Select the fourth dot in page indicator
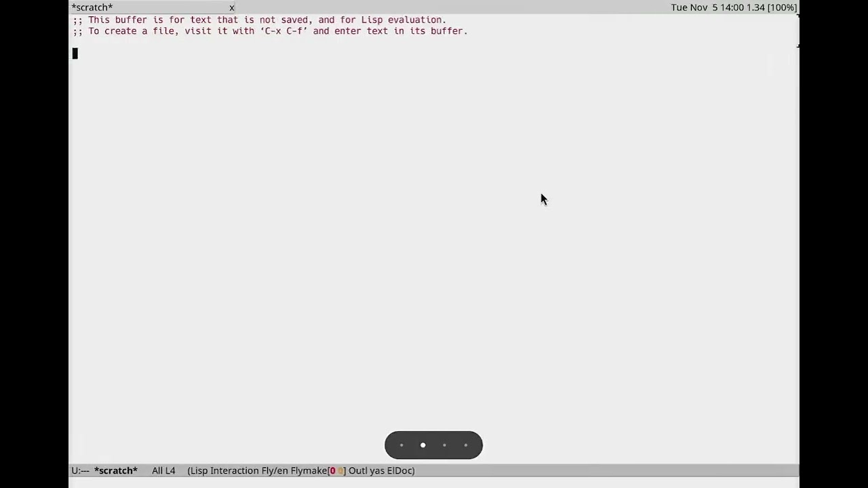Viewport: 868px width, 488px height. (x=466, y=445)
